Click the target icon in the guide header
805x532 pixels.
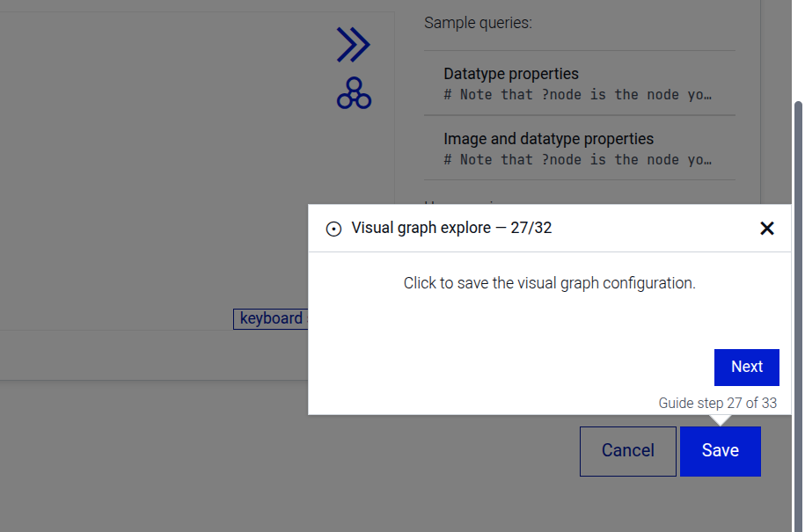tap(333, 229)
